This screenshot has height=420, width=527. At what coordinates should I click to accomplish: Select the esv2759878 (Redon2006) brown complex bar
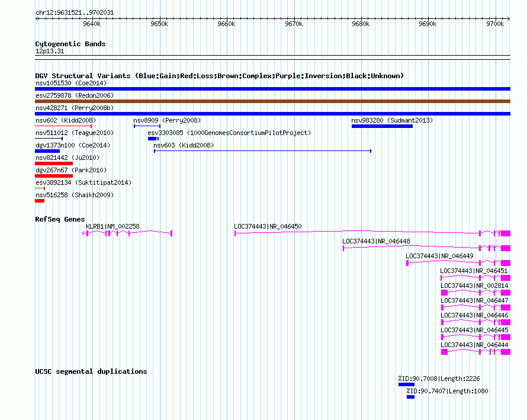pos(272,101)
